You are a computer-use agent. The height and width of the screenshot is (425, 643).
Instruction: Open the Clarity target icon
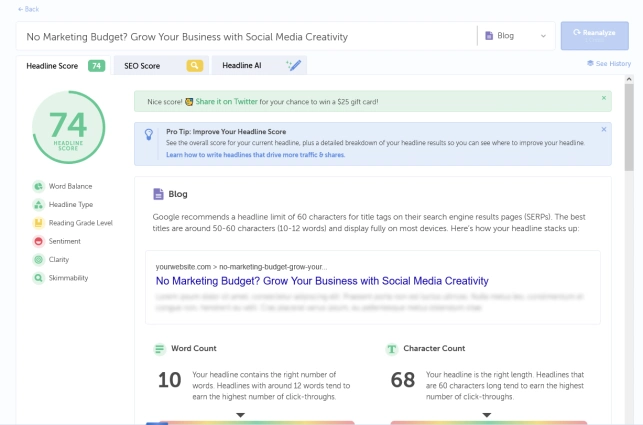coord(38,259)
